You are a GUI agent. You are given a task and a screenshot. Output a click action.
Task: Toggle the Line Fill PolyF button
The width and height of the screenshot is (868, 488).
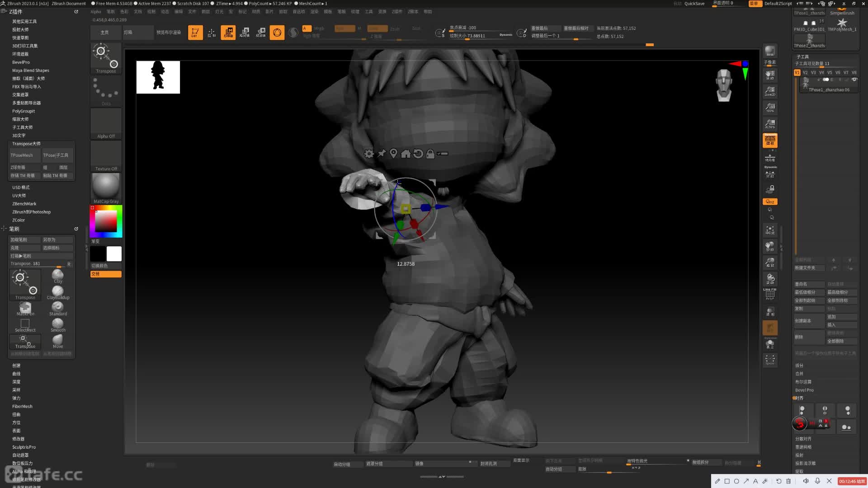click(x=770, y=294)
